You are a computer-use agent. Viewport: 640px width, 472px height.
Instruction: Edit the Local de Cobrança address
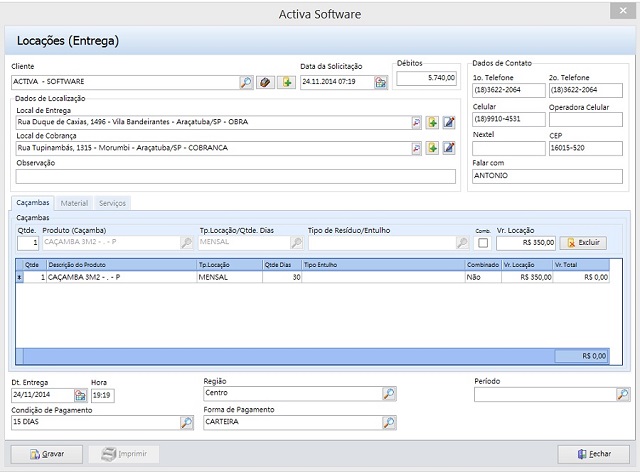(x=449, y=148)
